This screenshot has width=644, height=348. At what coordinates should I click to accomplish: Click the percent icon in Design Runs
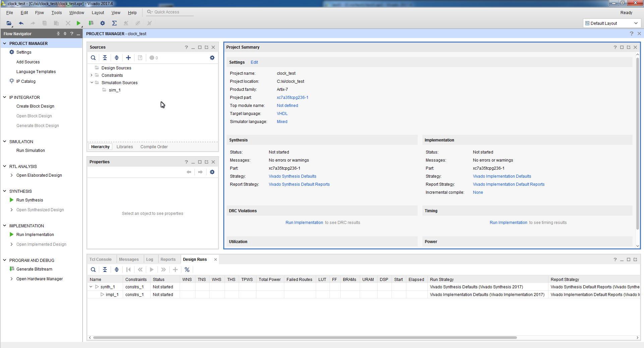pyautogui.click(x=187, y=270)
